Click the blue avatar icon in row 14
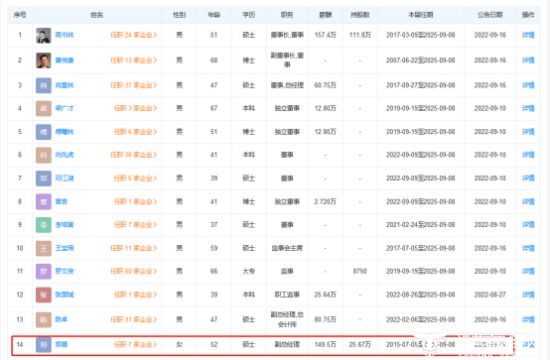This screenshot has height=360, width=550. tap(43, 345)
